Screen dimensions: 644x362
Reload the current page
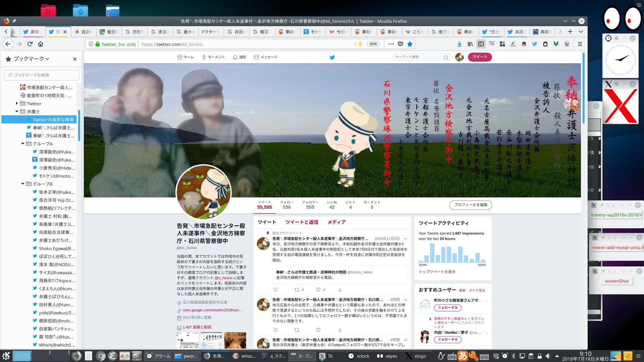click(30, 44)
